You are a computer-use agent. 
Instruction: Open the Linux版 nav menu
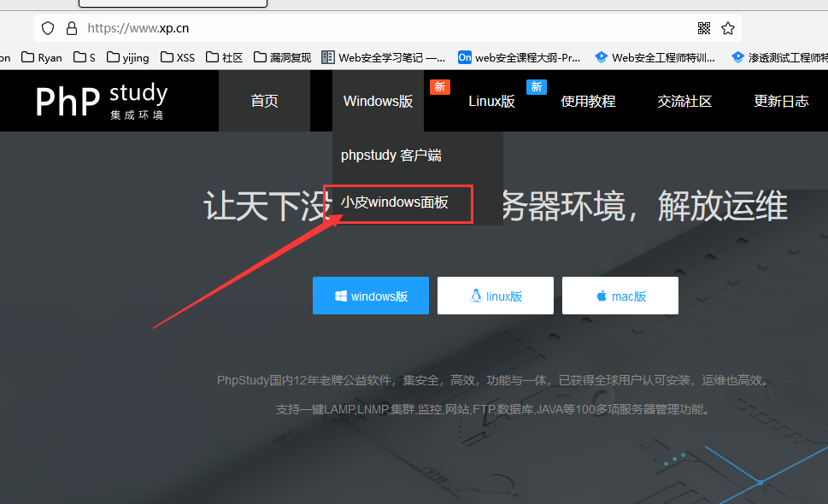click(x=491, y=101)
